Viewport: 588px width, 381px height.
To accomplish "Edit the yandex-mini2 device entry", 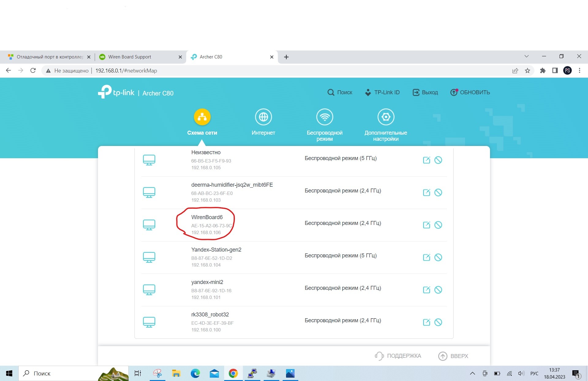I will pos(427,290).
